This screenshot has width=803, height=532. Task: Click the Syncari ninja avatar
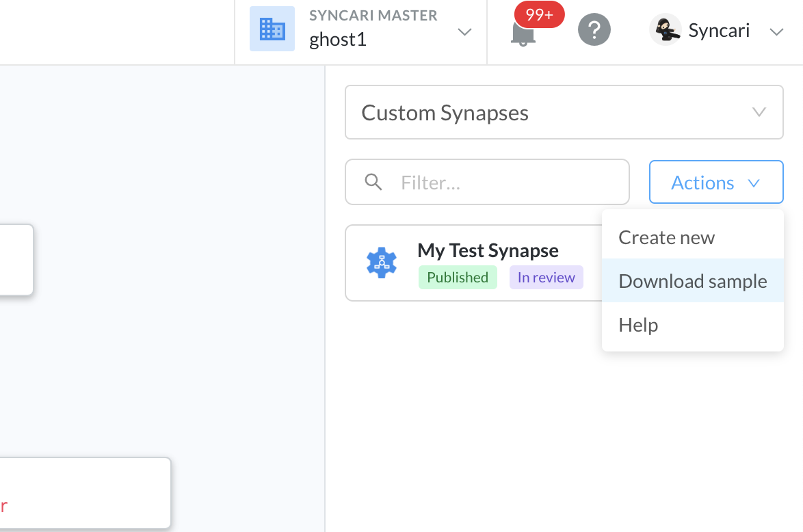click(666, 29)
